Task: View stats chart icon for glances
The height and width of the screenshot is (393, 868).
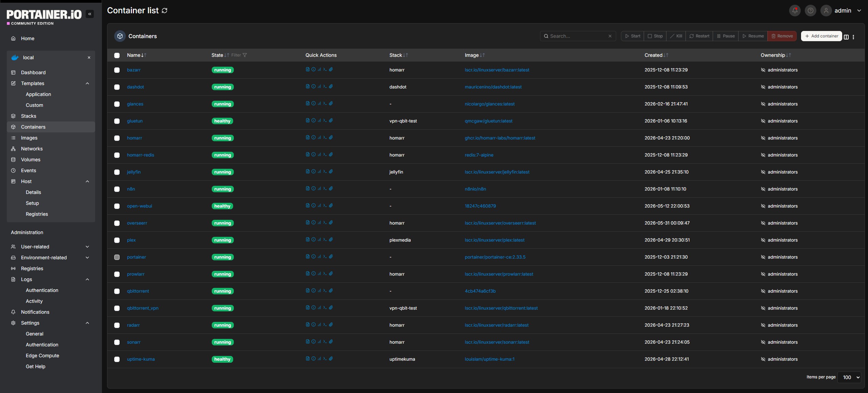Action: (319, 103)
